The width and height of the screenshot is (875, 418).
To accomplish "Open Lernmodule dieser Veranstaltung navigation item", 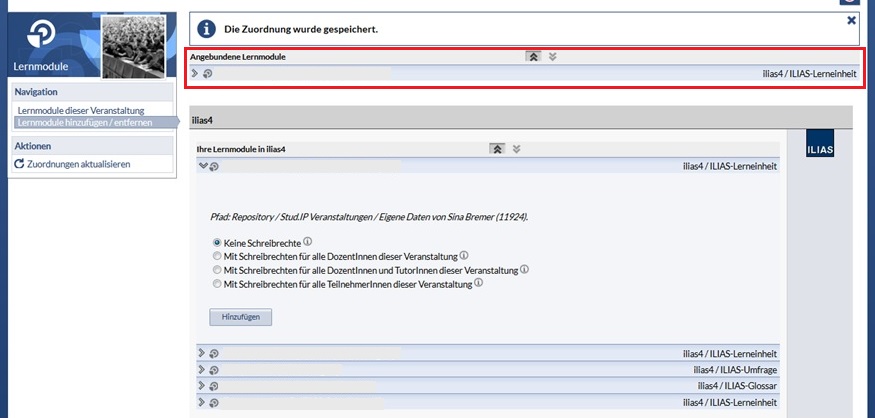I will click(81, 110).
